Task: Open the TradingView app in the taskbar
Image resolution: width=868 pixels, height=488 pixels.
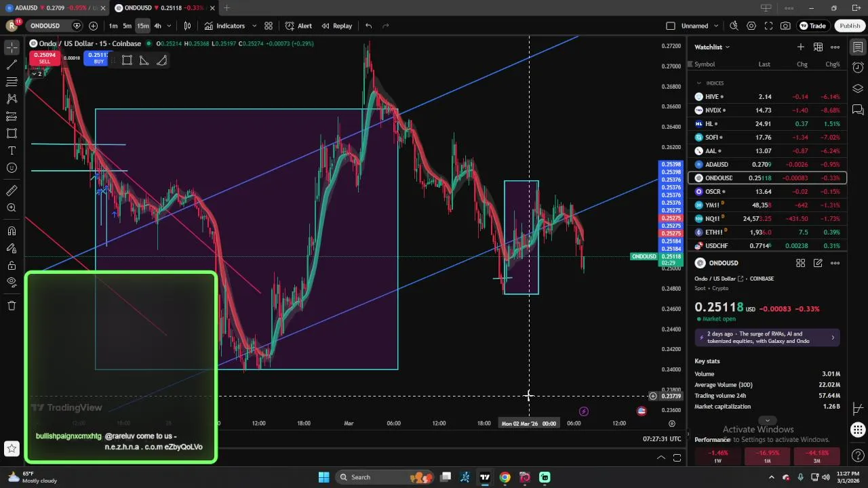Action: [x=485, y=477]
